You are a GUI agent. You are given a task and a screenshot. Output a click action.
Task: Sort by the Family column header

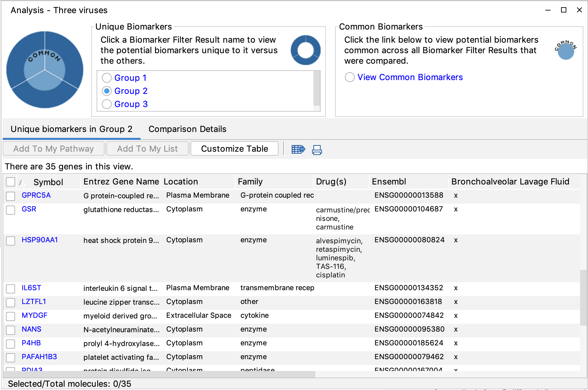(275, 182)
